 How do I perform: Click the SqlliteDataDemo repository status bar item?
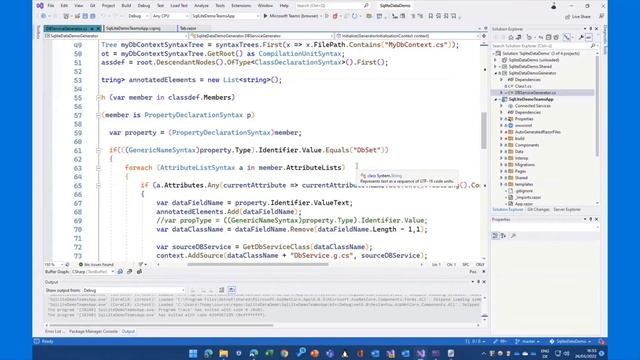pos(570,341)
